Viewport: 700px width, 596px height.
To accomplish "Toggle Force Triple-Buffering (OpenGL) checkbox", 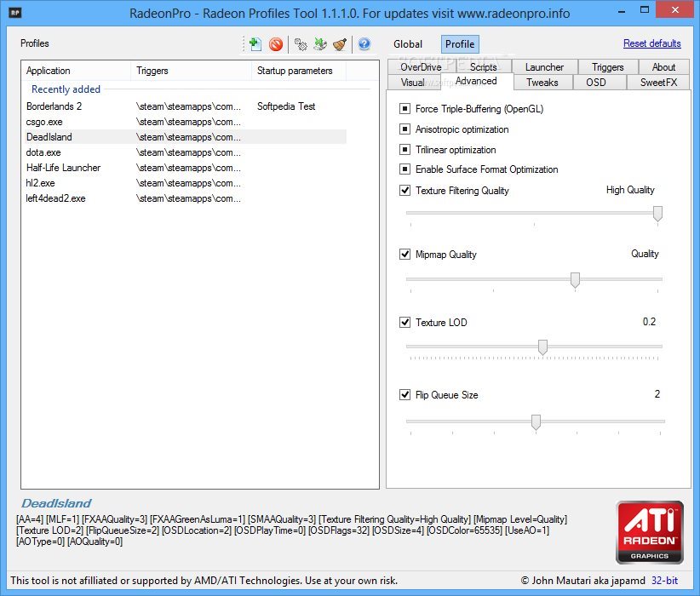I will 405,108.
